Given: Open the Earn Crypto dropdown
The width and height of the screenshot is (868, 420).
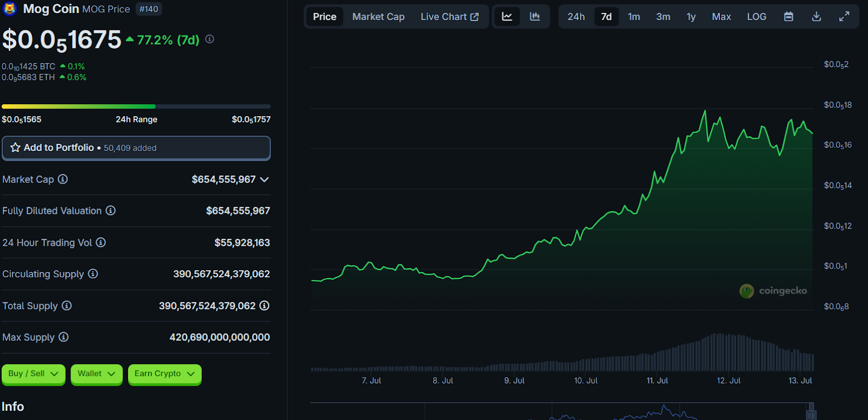Looking at the screenshot, I should click(165, 374).
